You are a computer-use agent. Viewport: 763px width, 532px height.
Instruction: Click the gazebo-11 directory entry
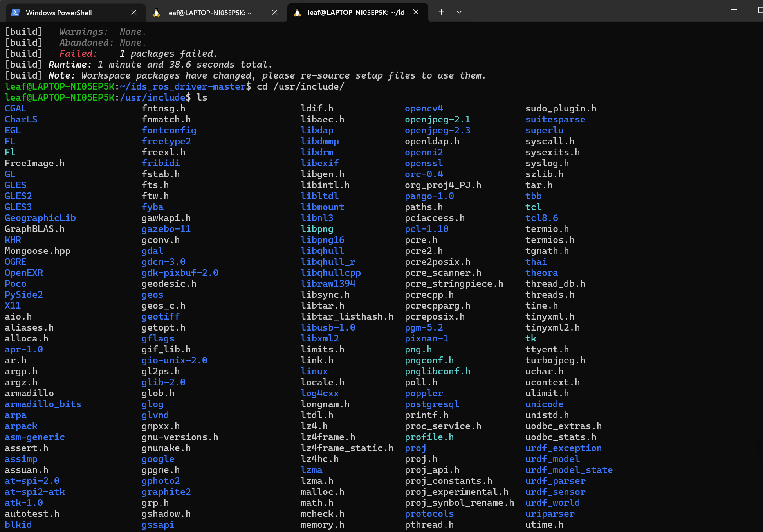point(166,229)
